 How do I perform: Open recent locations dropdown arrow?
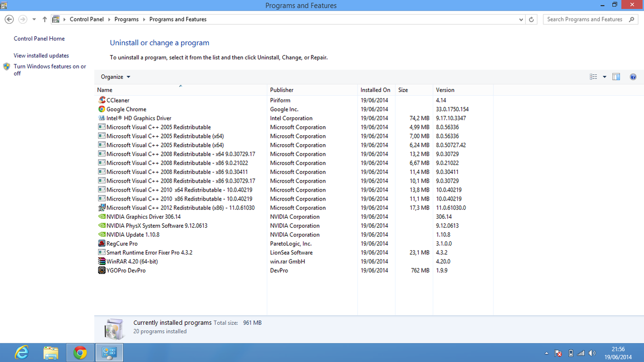(x=34, y=19)
